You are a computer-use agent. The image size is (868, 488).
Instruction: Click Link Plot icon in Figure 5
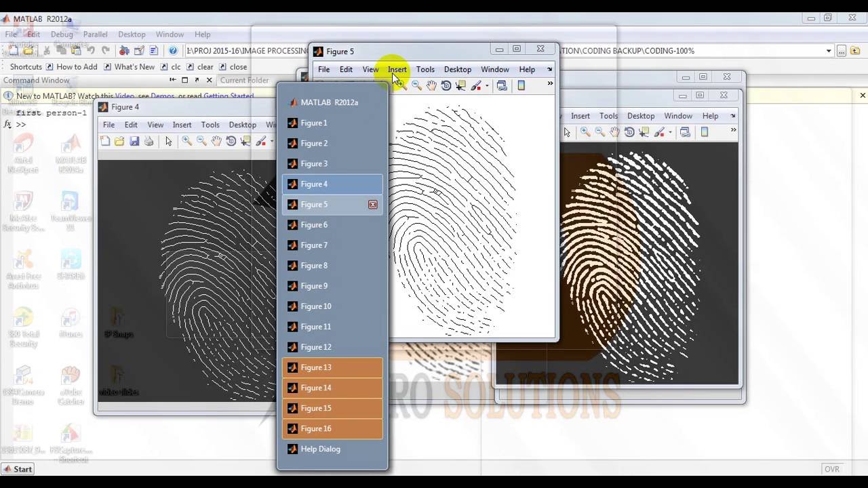tap(502, 85)
